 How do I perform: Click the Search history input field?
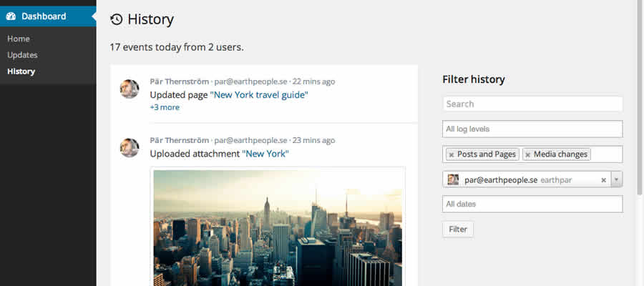[532, 104]
